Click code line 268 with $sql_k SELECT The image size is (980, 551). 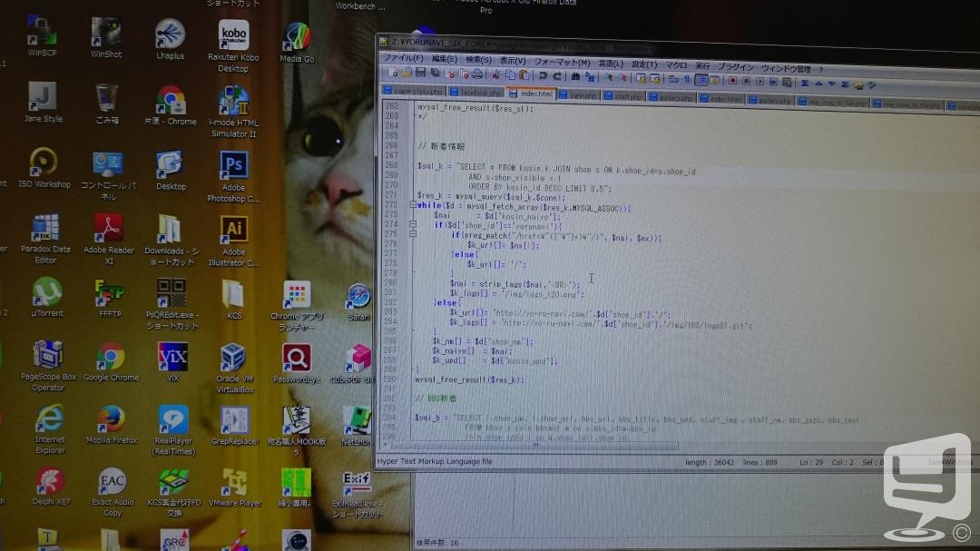pos(556,168)
